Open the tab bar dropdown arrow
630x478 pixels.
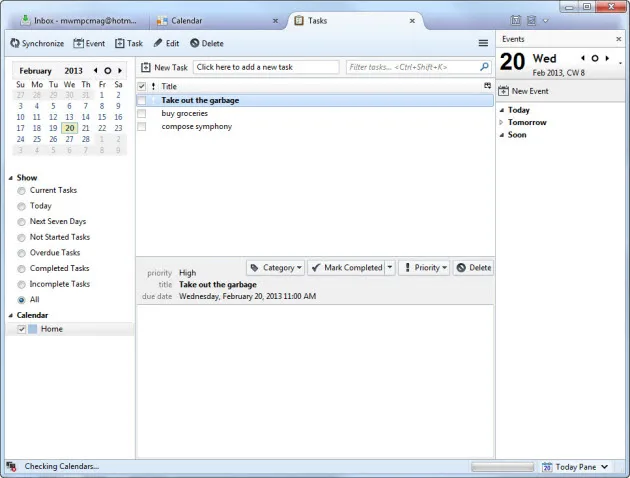(545, 20)
